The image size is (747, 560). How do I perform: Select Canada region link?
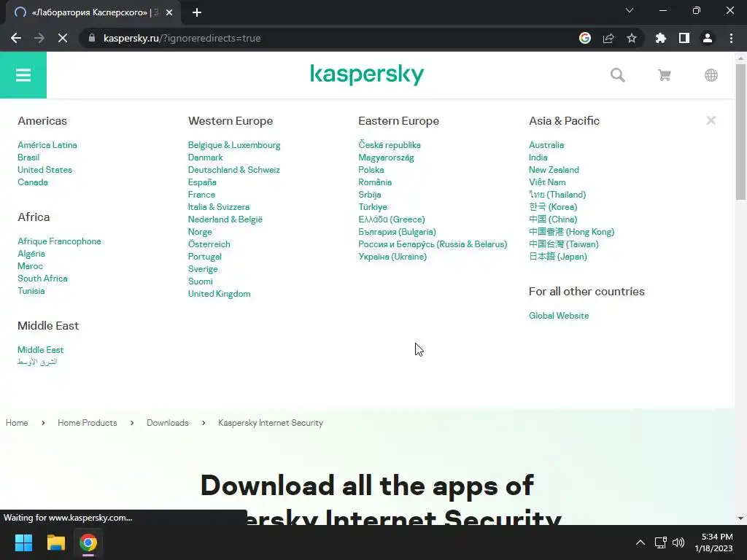(x=32, y=182)
